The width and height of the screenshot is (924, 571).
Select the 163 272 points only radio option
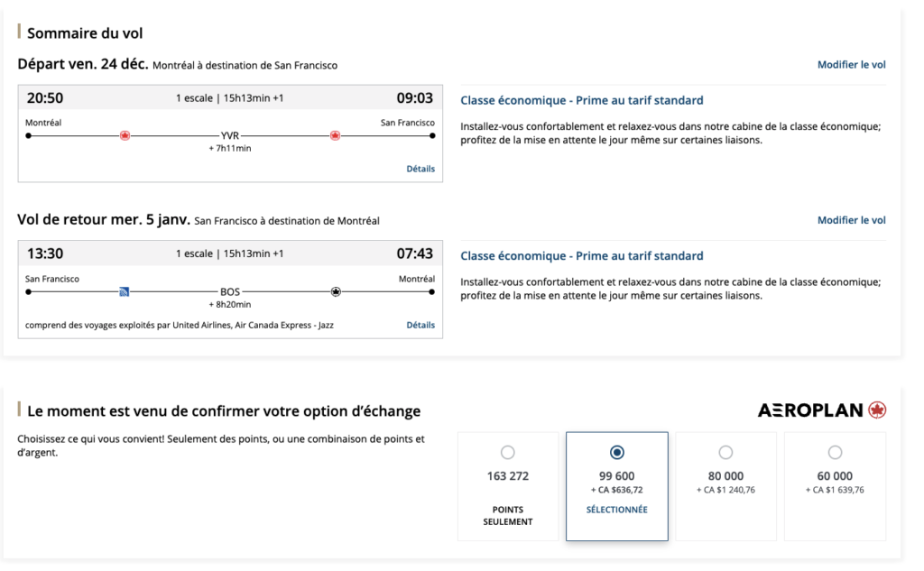click(507, 452)
